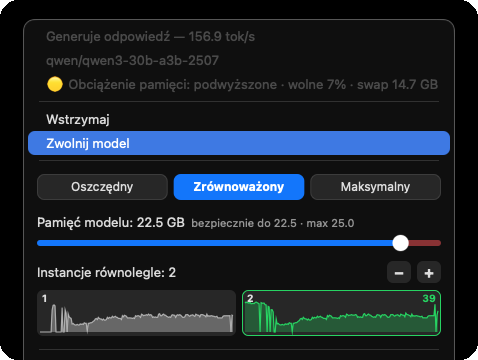Switch to the Oszczędny mode
Image resolution: width=478 pixels, height=360 pixels.
coord(102,187)
